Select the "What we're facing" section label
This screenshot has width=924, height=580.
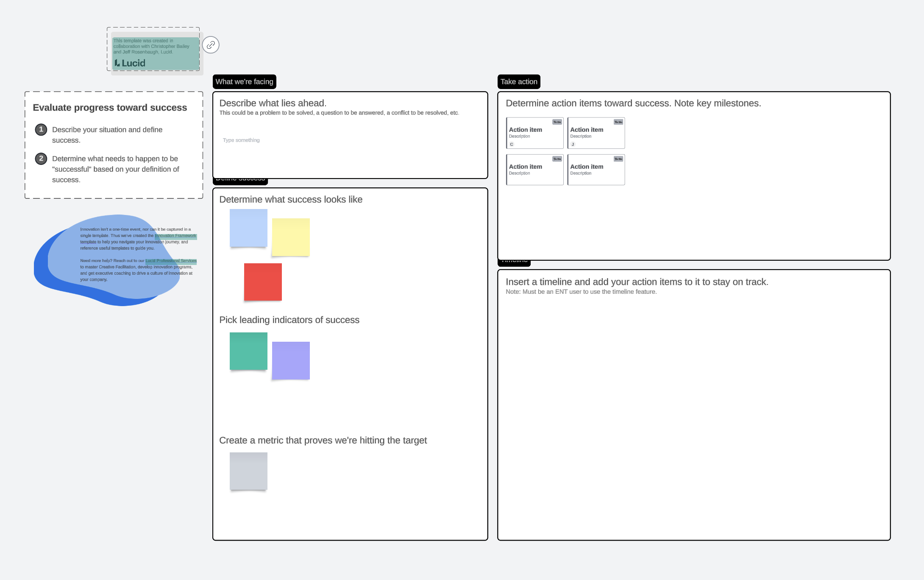(x=244, y=82)
